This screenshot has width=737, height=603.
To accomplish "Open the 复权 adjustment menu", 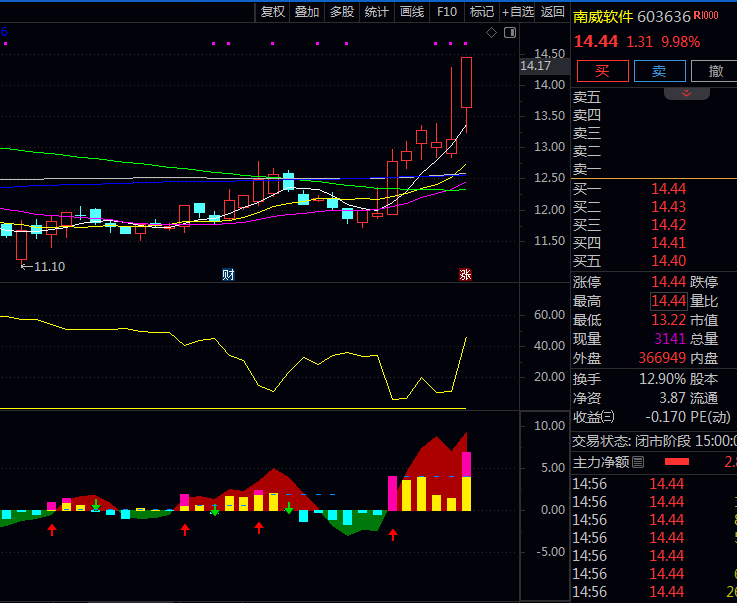I will click(273, 12).
